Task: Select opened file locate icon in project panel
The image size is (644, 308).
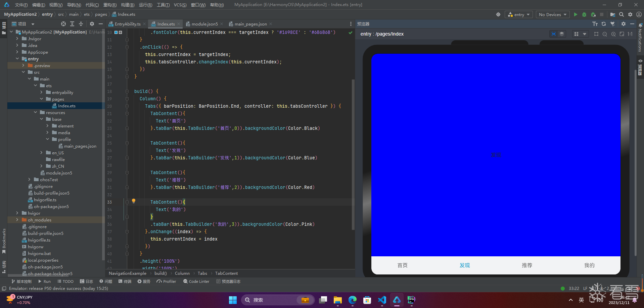Action: coord(63,24)
